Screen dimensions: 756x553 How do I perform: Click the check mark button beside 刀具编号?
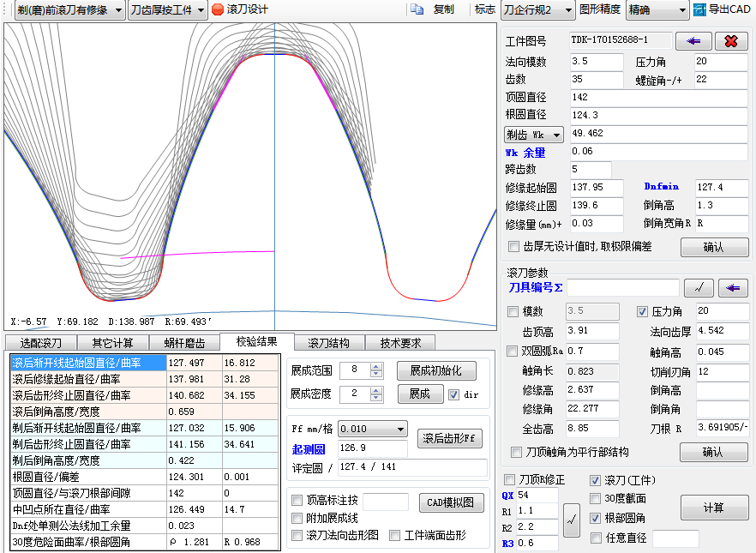699,288
